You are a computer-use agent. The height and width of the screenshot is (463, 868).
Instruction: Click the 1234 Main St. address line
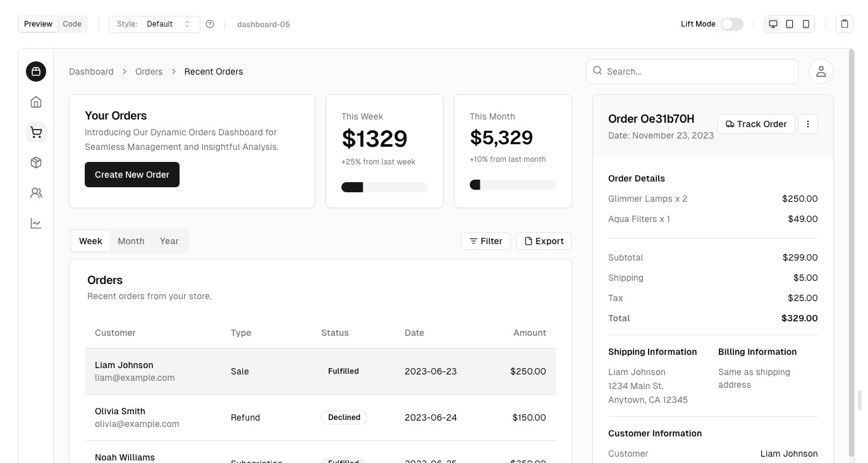click(635, 386)
